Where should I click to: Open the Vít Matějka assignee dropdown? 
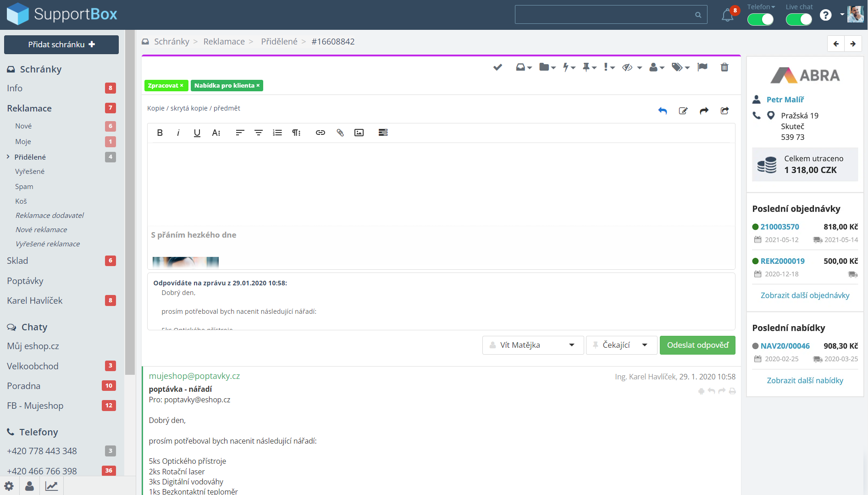(x=533, y=345)
